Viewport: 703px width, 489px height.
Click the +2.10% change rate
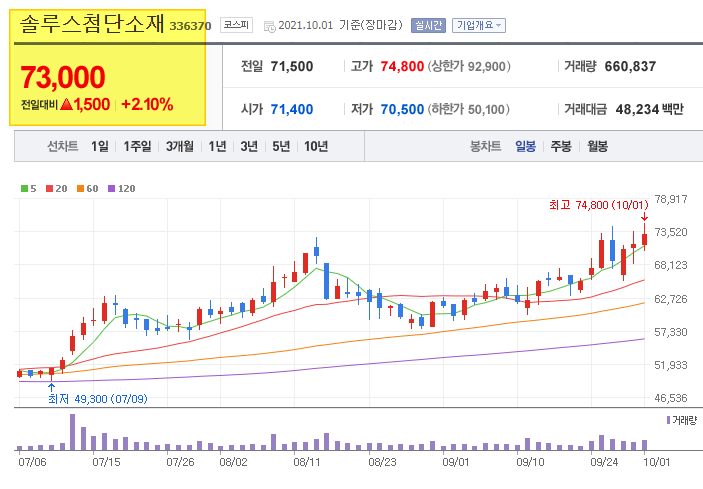(147, 104)
